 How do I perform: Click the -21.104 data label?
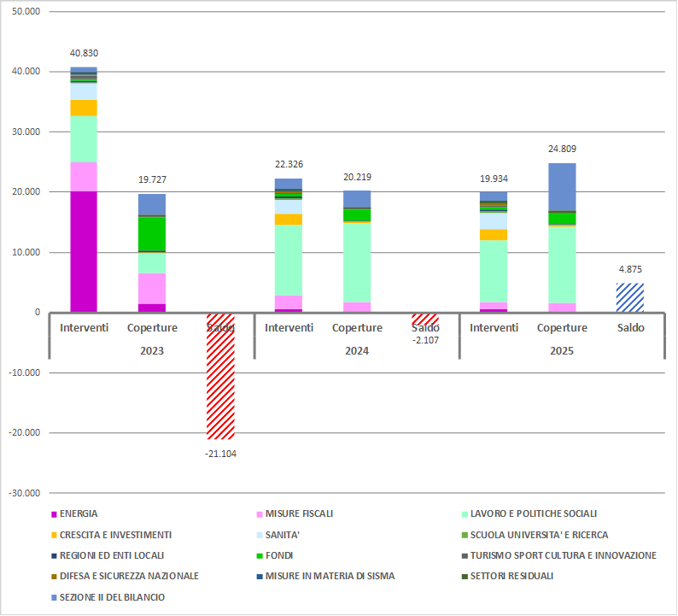click(x=220, y=454)
